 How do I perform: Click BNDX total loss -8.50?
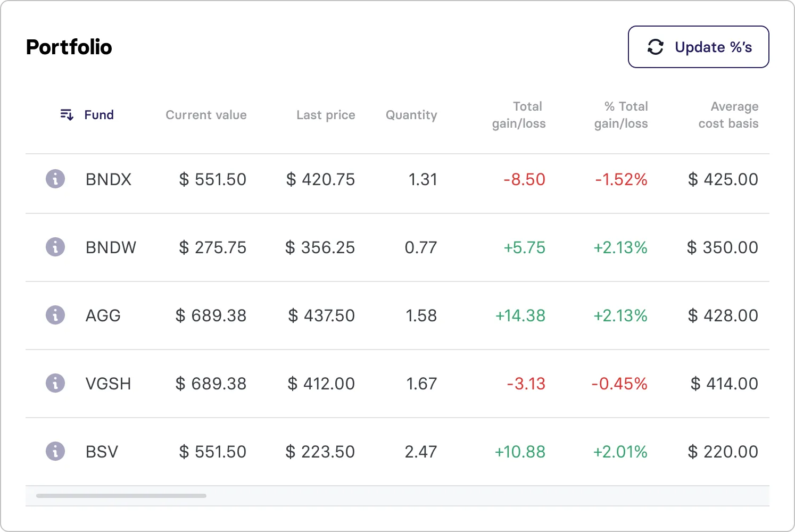(x=525, y=179)
